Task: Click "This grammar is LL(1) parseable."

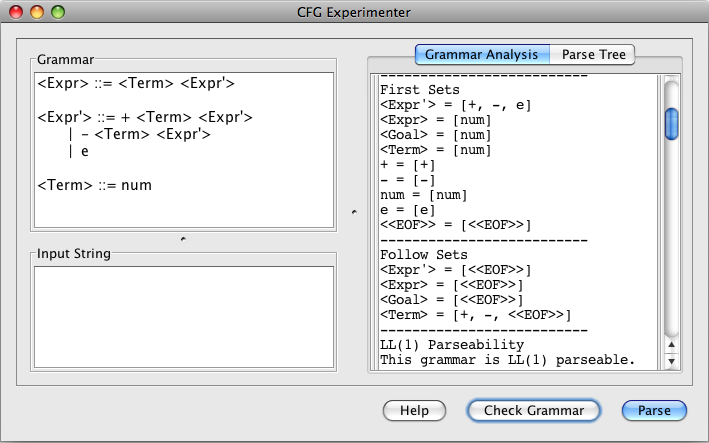Action: pyautogui.click(x=507, y=360)
